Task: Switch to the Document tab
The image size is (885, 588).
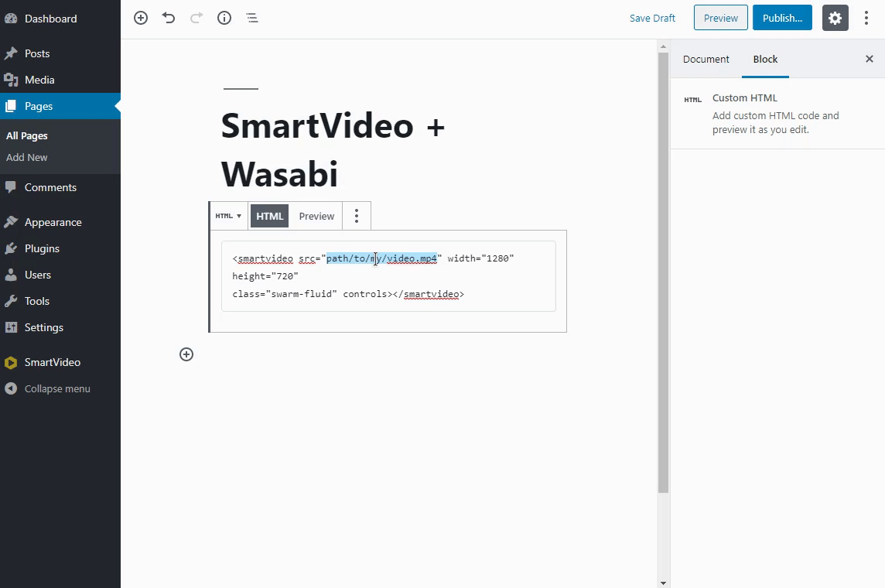Action: point(706,60)
